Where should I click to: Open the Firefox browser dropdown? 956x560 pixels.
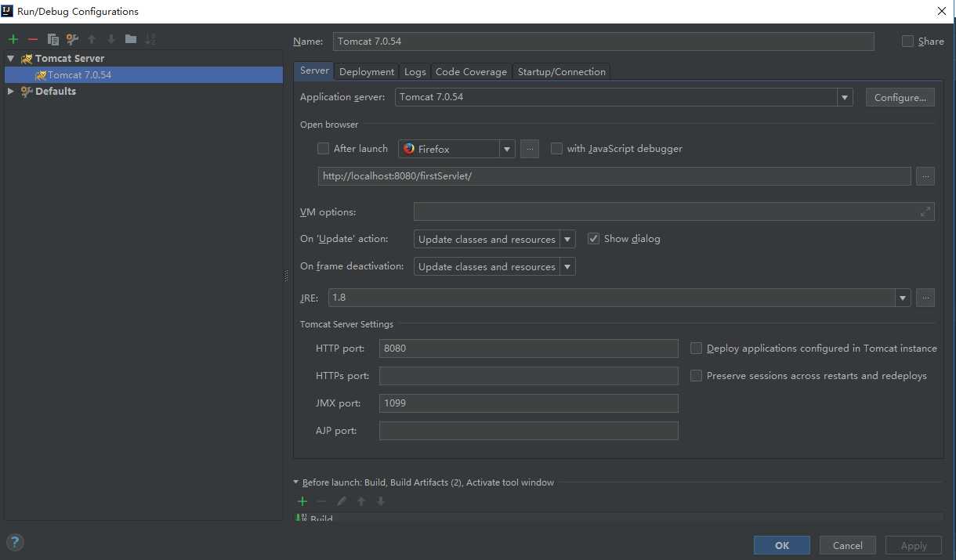(x=507, y=149)
